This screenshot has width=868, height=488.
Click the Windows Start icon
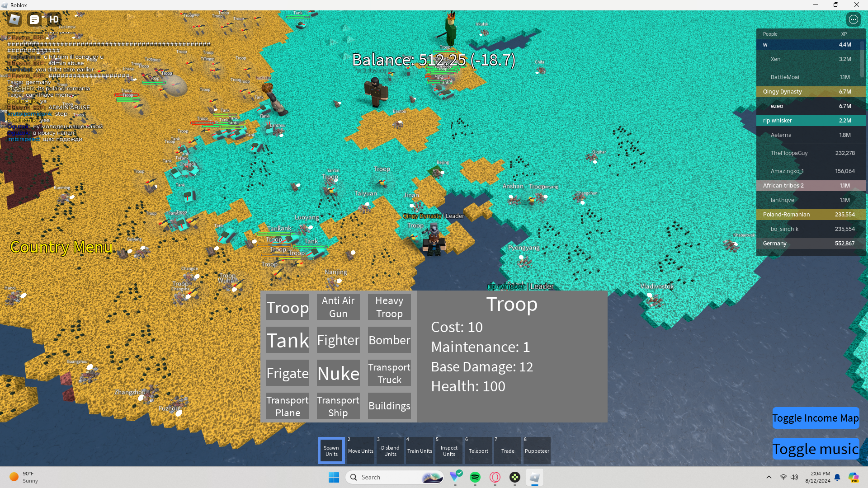coord(334,477)
